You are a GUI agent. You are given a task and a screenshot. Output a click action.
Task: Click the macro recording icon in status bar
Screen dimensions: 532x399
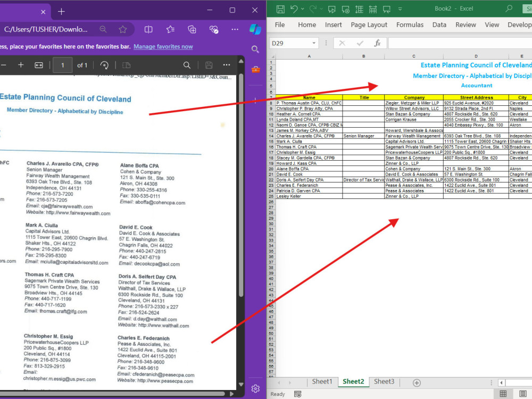(x=297, y=394)
